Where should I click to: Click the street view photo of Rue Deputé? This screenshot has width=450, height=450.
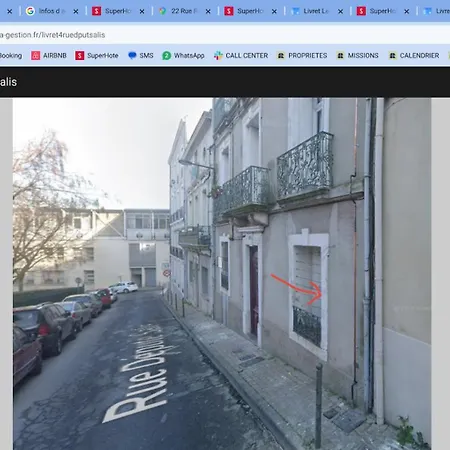[x=222, y=273]
